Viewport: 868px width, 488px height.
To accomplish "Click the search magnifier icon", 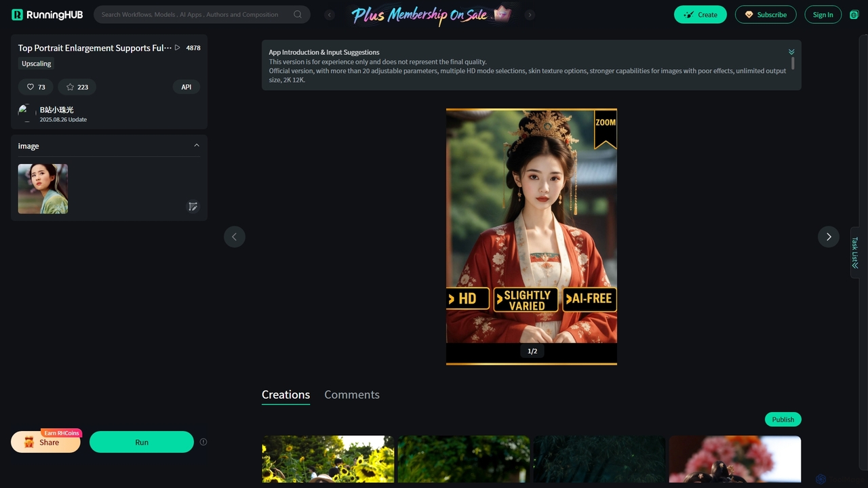I will pyautogui.click(x=298, y=14).
